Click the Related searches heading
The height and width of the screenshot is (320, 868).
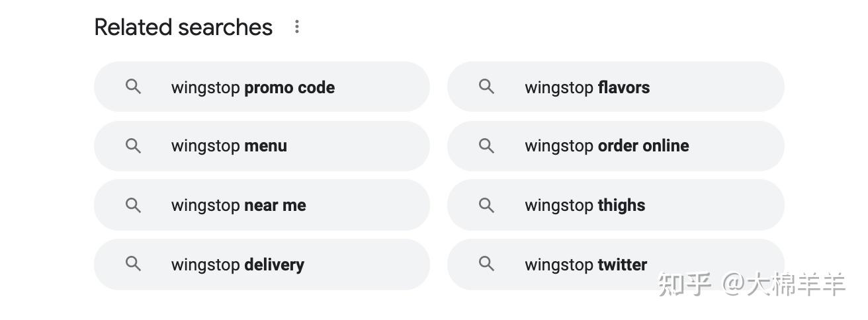click(183, 27)
